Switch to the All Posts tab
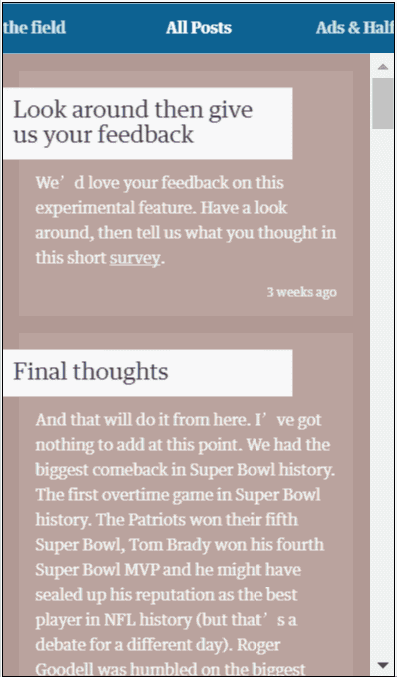 coord(199,28)
